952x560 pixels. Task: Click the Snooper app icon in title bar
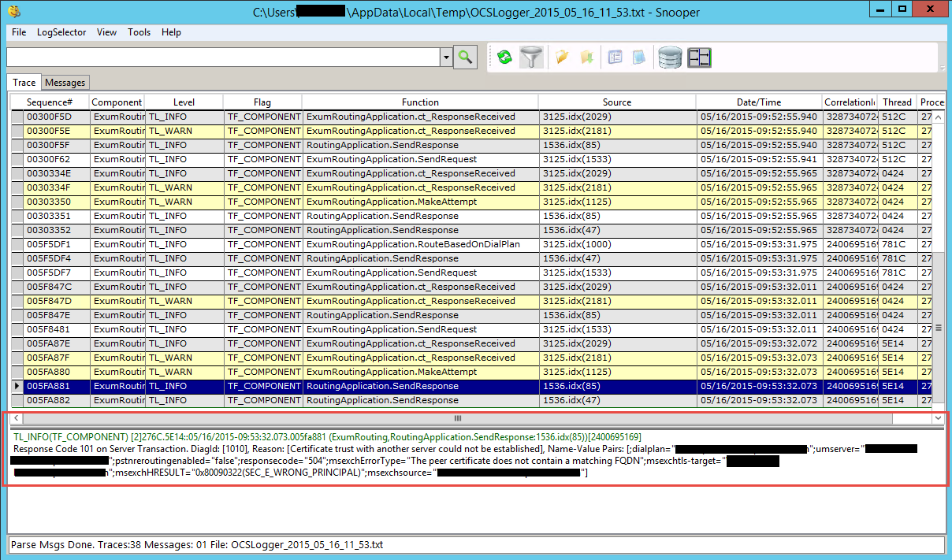point(14,11)
